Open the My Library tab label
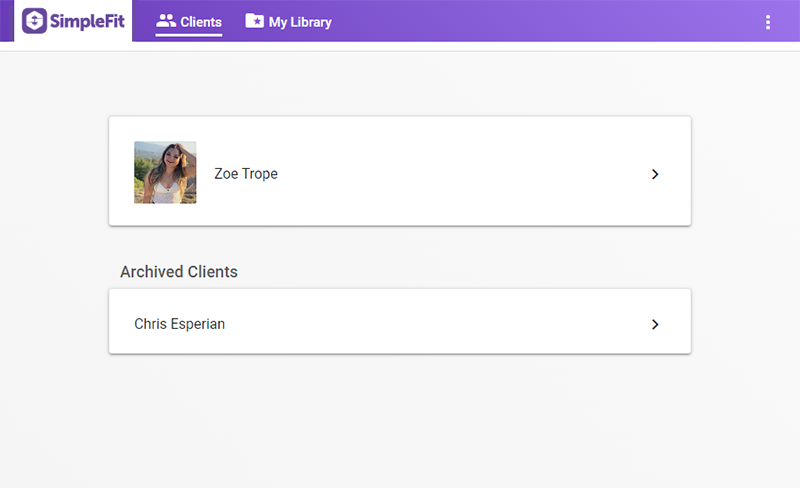 coord(300,22)
